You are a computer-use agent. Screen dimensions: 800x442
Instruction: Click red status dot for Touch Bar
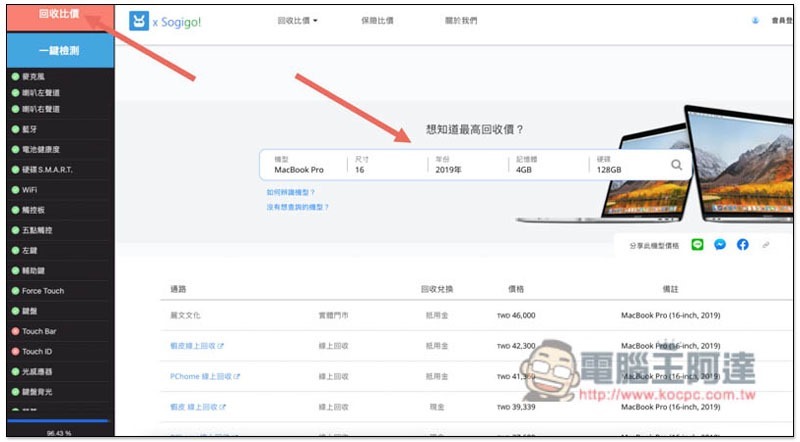[x=15, y=331]
